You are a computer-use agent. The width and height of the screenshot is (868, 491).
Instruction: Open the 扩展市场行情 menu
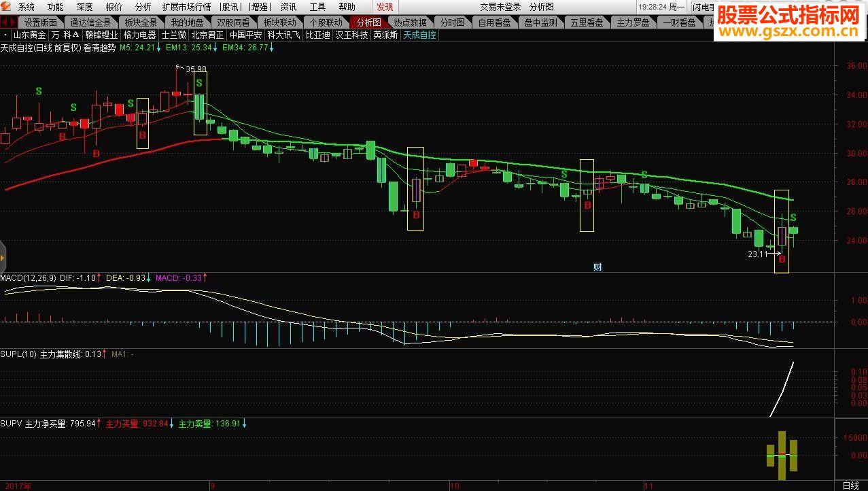pos(186,7)
